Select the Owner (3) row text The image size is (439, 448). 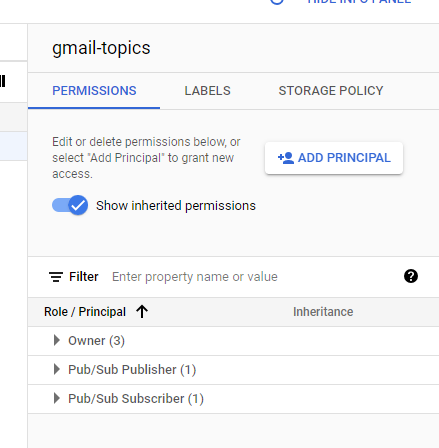pyautogui.click(x=96, y=341)
